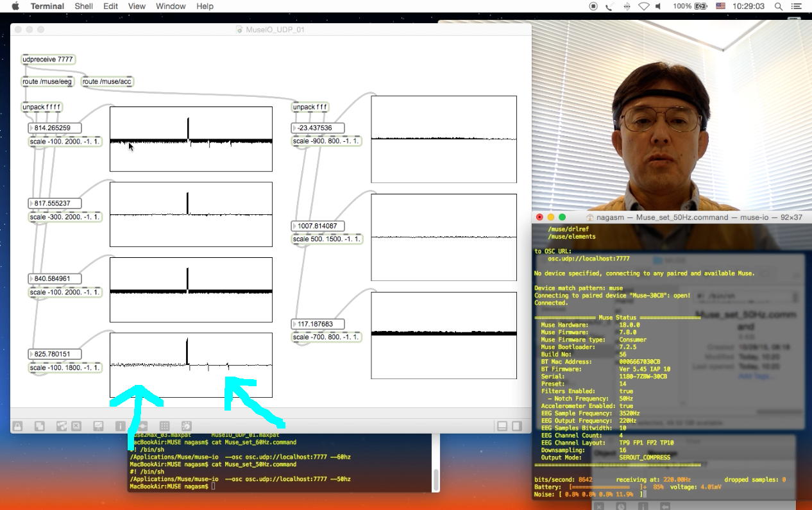Select the scale 500. 1500. -1. 1. object
This screenshot has width=812, height=510.
(x=326, y=239)
